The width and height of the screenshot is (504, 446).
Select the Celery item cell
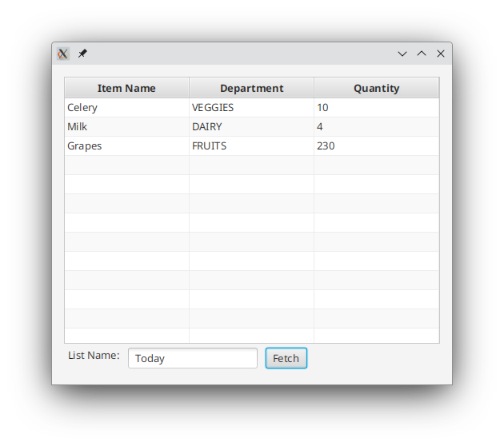tap(126, 108)
